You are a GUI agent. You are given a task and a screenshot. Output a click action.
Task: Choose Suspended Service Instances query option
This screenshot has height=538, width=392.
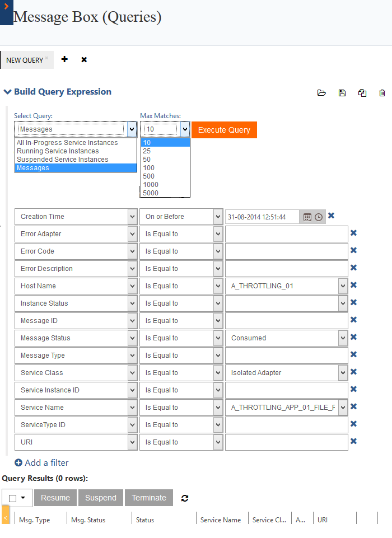coord(62,160)
